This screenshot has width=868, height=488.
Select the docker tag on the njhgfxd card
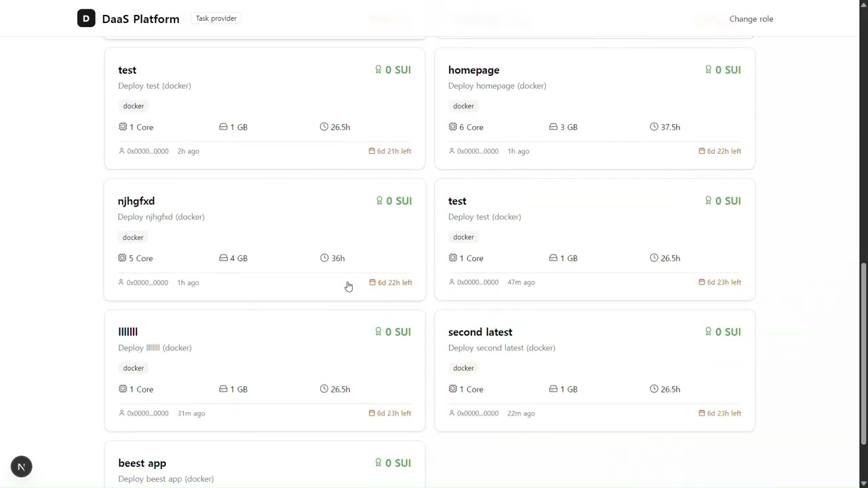coord(133,237)
